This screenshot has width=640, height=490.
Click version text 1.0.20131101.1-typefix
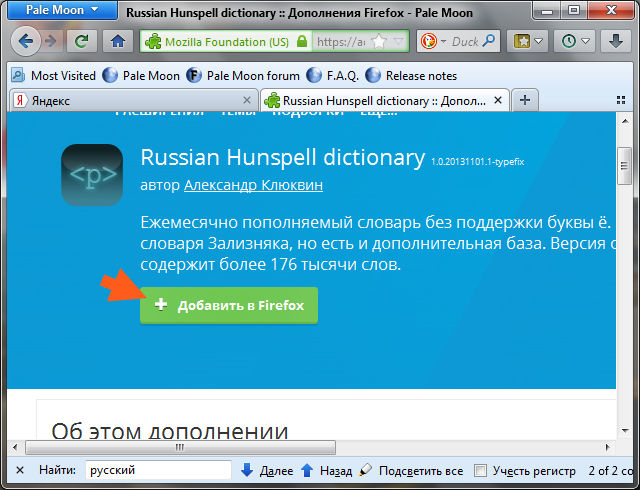point(478,162)
